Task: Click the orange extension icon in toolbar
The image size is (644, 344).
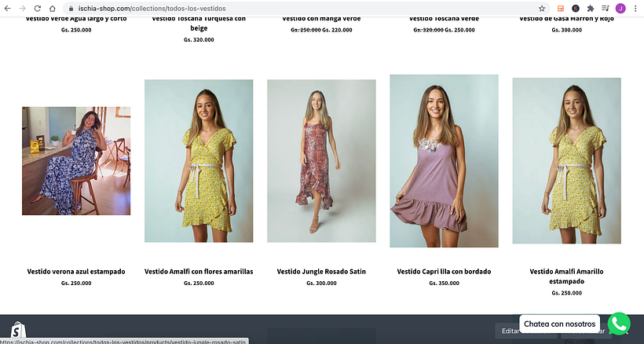Action: pos(561,8)
